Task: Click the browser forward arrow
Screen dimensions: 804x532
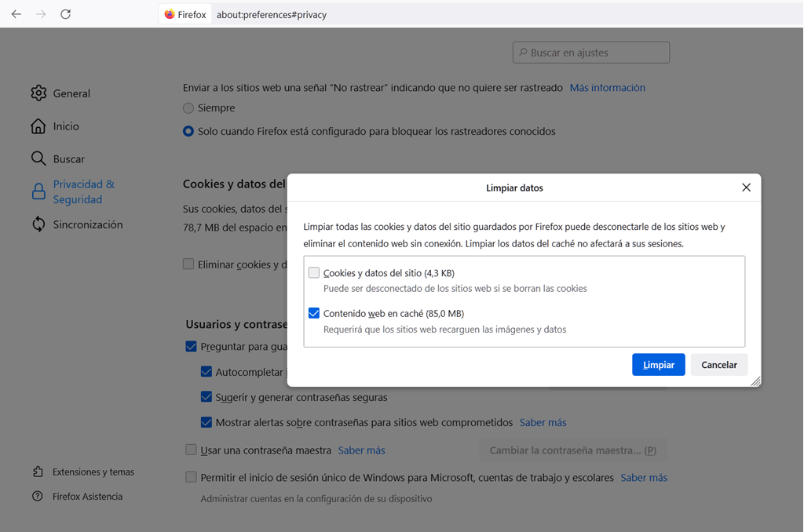Action: [x=41, y=14]
